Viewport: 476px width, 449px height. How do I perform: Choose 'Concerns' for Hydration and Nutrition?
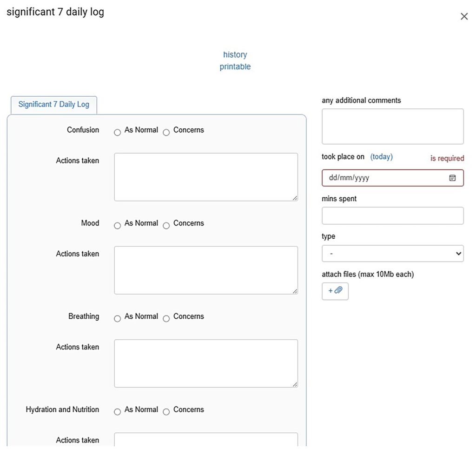click(x=166, y=412)
